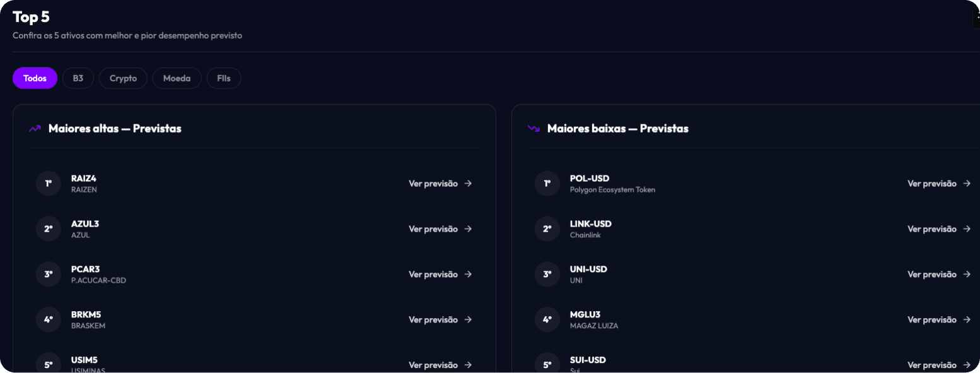980x373 pixels.
Task: Open Ver previsão for UNI-USD
Action: pyautogui.click(x=939, y=275)
